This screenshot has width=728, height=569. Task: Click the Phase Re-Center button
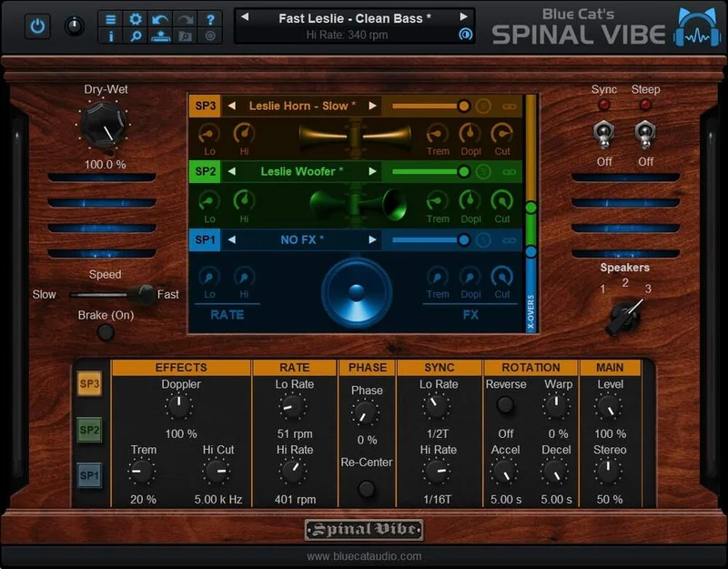pos(367,489)
